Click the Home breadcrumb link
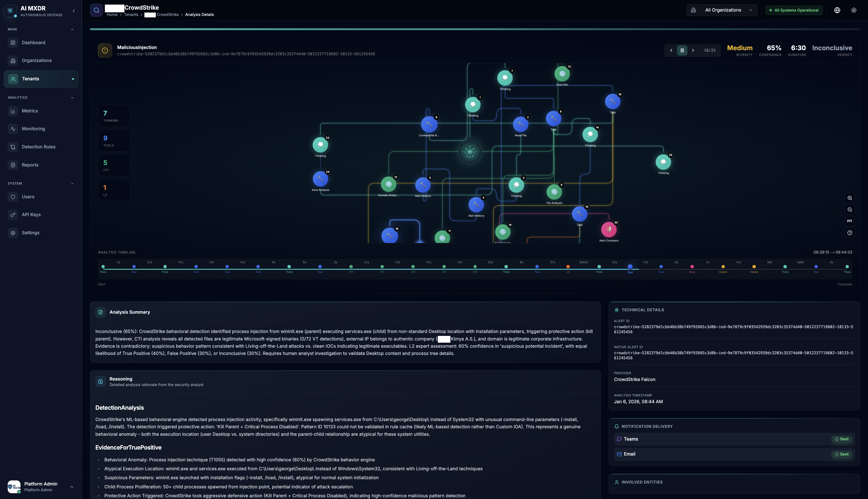868x499 pixels. 112,15
